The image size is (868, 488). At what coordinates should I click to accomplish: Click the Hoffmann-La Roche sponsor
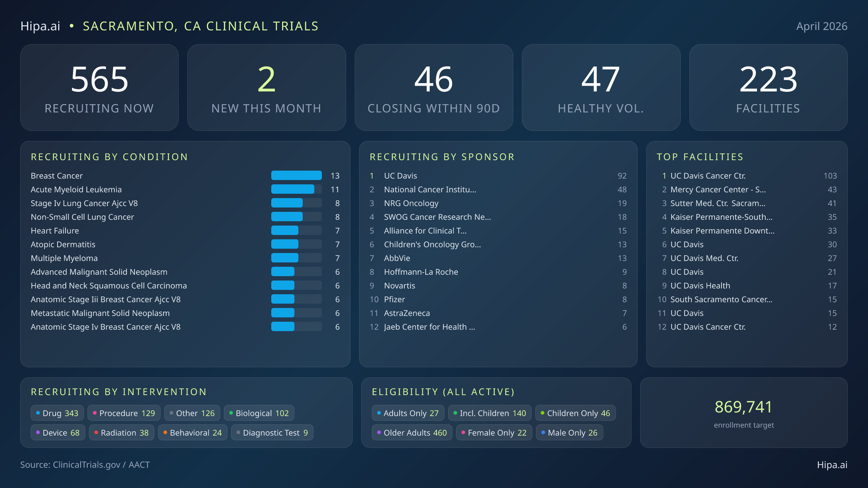tap(498, 272)
